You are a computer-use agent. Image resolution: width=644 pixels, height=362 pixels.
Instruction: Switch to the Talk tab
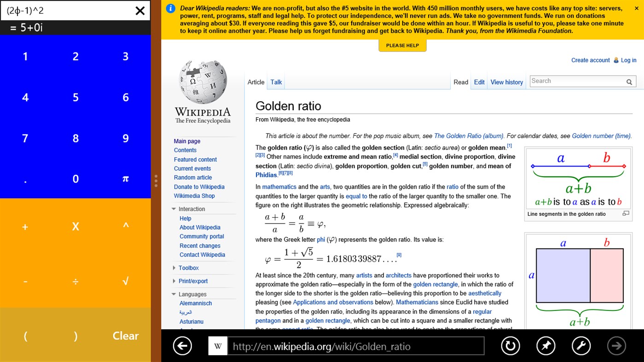click(276, 82)
